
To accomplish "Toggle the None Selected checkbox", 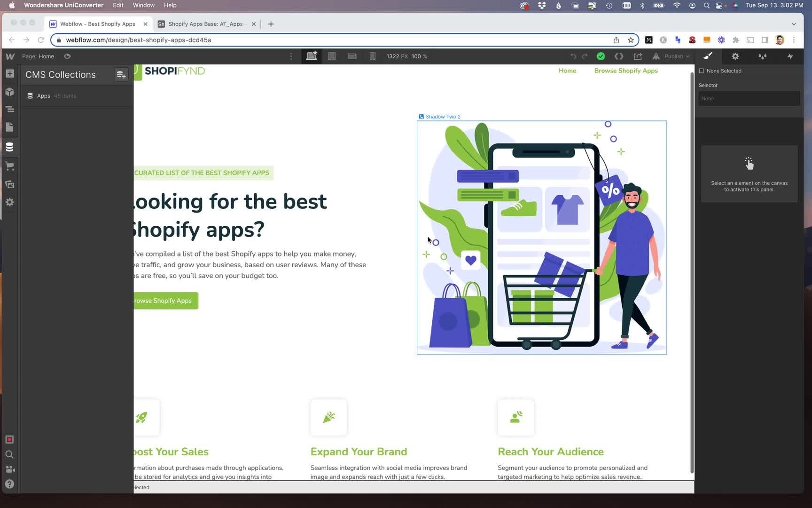I will tap(702, 71).
